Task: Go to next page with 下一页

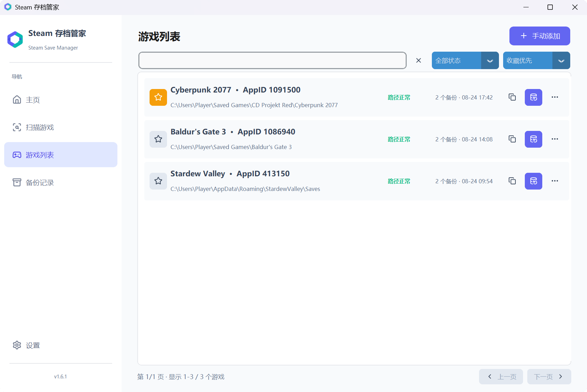Action: coord(549,377)
